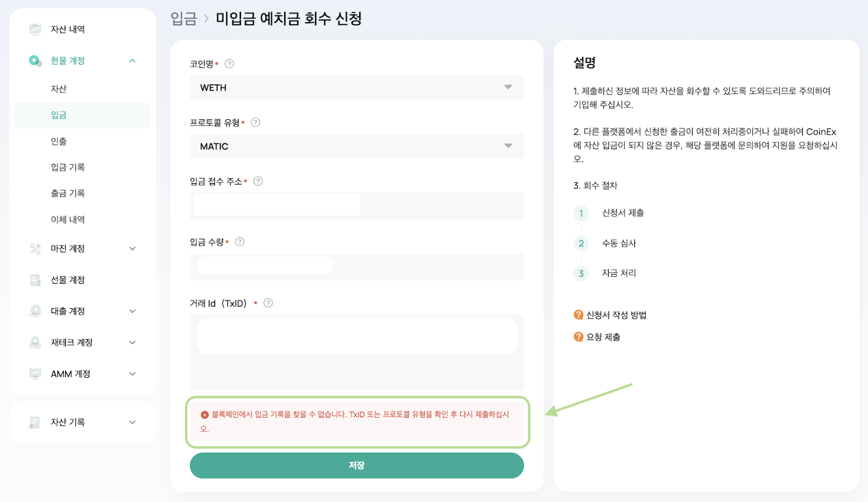The image size is (868, 502).
Task: Collapse the 현물 계정 section
Action: 132,61
